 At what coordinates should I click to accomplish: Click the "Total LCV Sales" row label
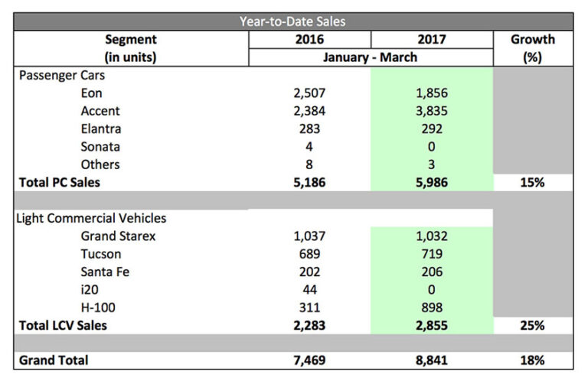[63, 326]
